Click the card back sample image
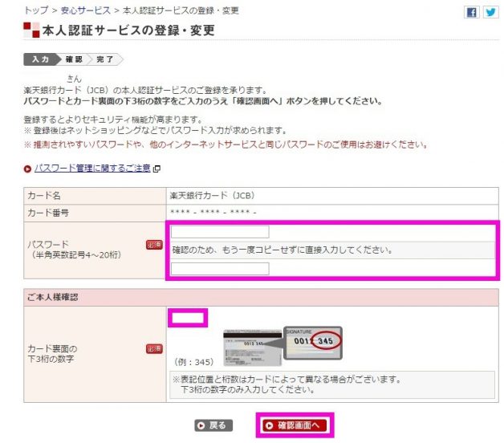Screen dimensions: 504x443 pos(252,347)
